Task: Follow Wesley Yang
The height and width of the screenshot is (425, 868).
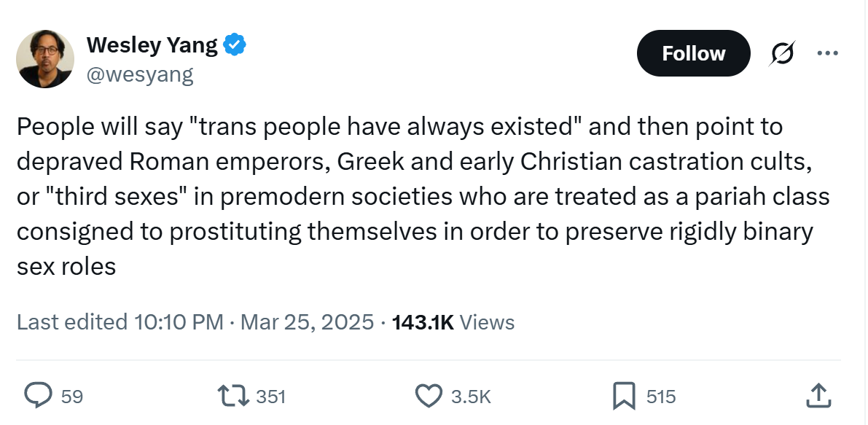Action: 694,53
